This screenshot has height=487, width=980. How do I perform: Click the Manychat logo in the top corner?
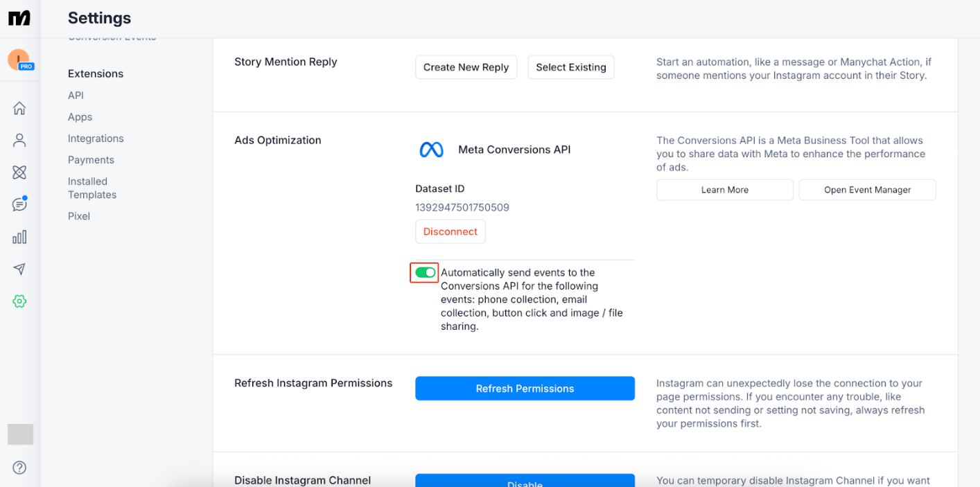[x=19, y=18]
